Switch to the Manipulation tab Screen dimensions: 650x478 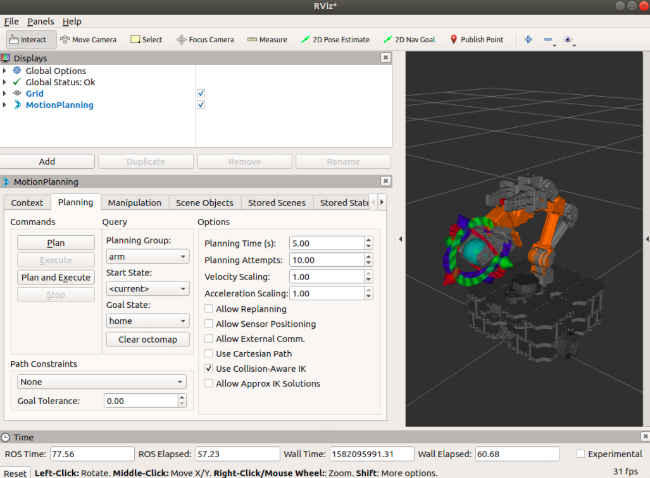pyautogui.click(x=135, y=203)
